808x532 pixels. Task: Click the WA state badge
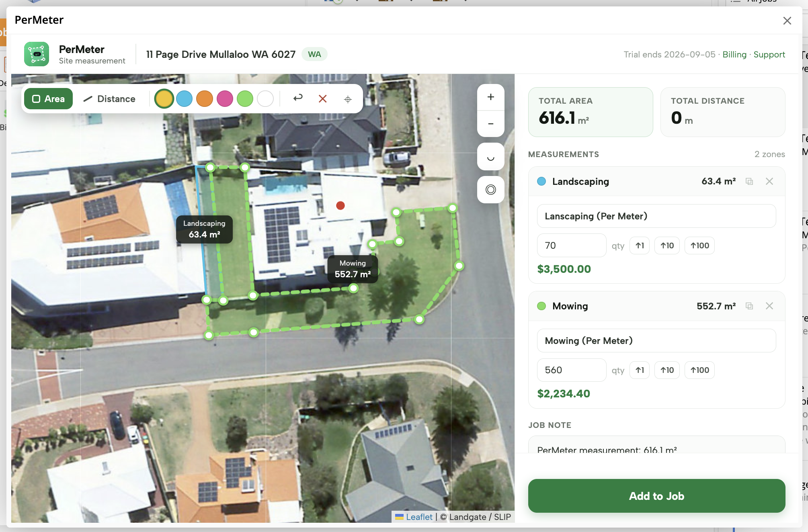314,54
